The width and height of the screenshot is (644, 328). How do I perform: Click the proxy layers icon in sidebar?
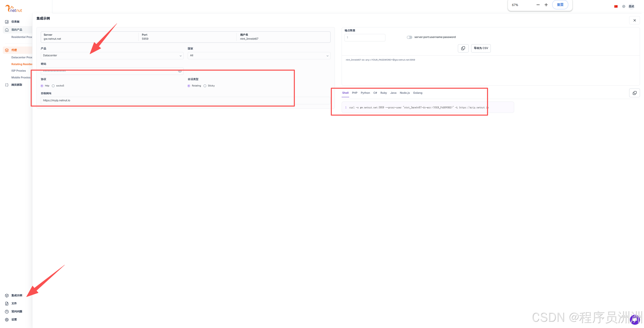pos(7,50)
